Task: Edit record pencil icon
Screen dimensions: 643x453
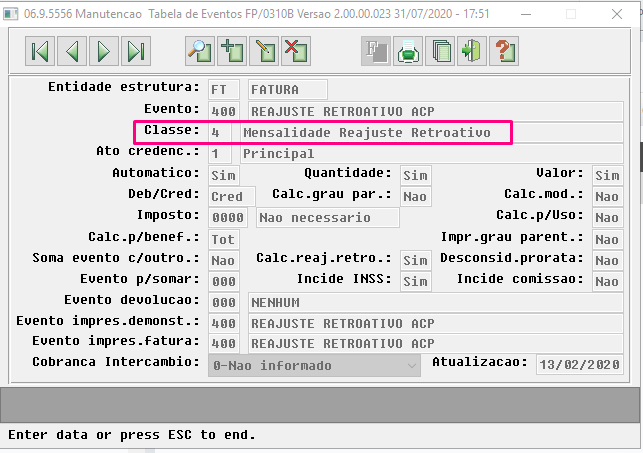Action: (264, 51)
